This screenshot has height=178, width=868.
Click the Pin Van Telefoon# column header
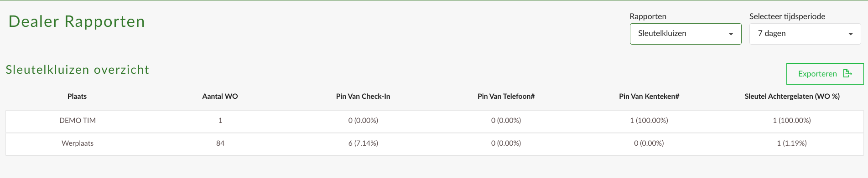[x=506, y=97]
